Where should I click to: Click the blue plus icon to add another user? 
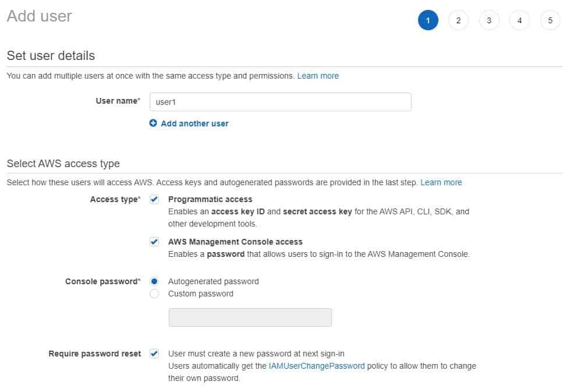coord(153,123)
